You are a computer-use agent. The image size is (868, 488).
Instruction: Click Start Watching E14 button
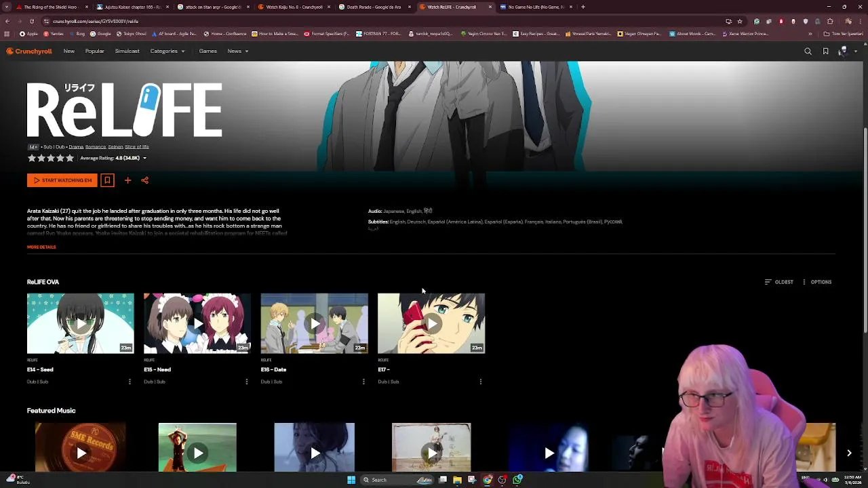tap(62, 180)
